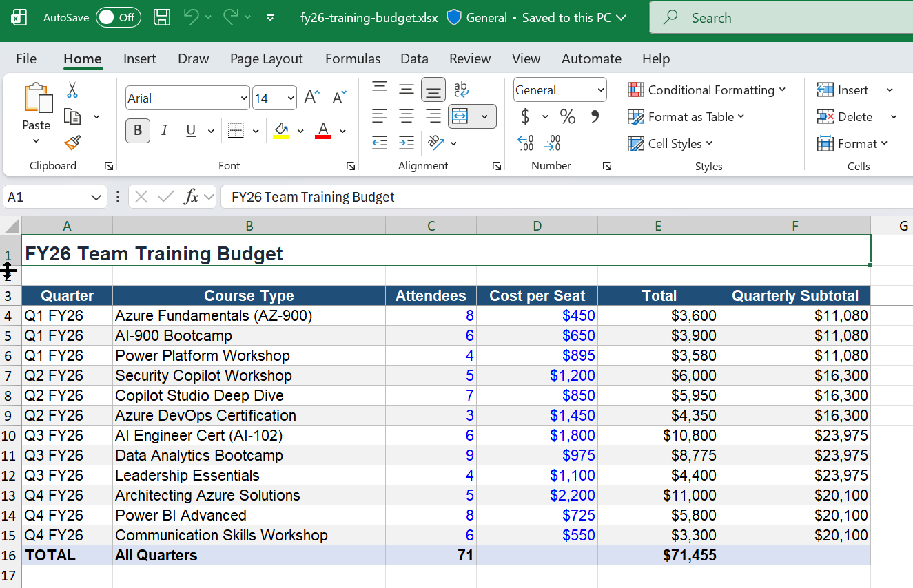Open Customize Quick Access Toolbar arrow
This screenshot has height=588, width=913.
(x=270, y=18)
